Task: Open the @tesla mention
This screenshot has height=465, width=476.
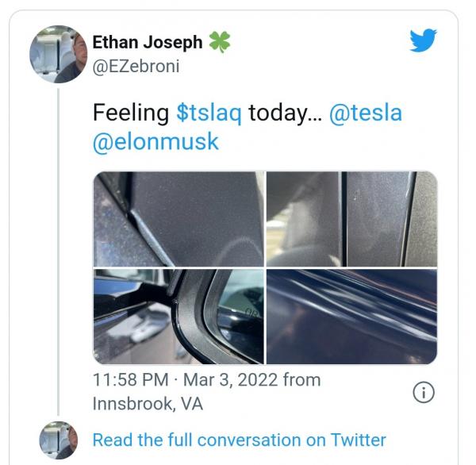Action: point(366,113)
